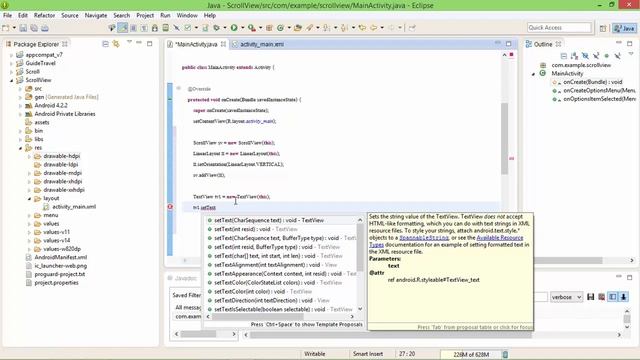Toggle Hide Static Members in Outline toolbar

(596, 56)
